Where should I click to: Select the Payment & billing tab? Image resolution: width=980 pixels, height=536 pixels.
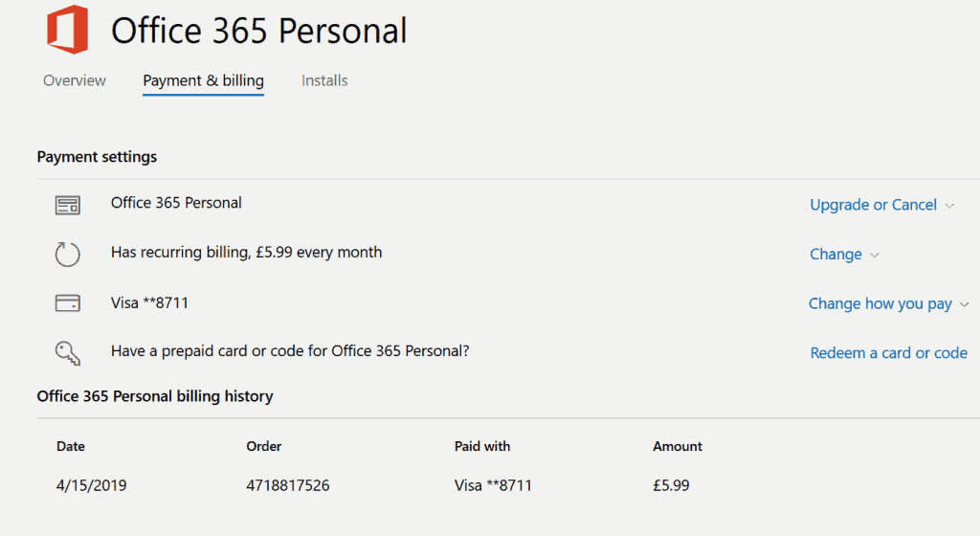[203, 80]
